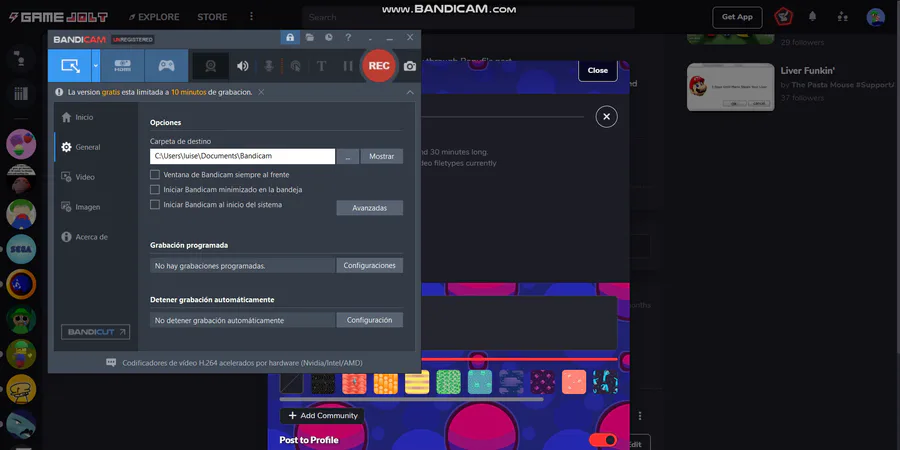Image resolution: width=900 pixels, height=450 pixels.
Task: Open the screen mode dropdown arrow
Action: (x=96, y=65)
